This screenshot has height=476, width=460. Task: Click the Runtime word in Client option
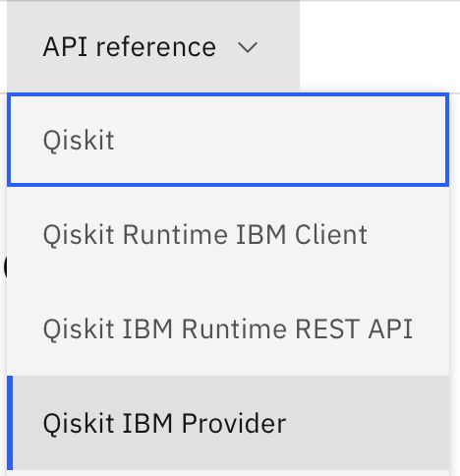tap(175, 235)
